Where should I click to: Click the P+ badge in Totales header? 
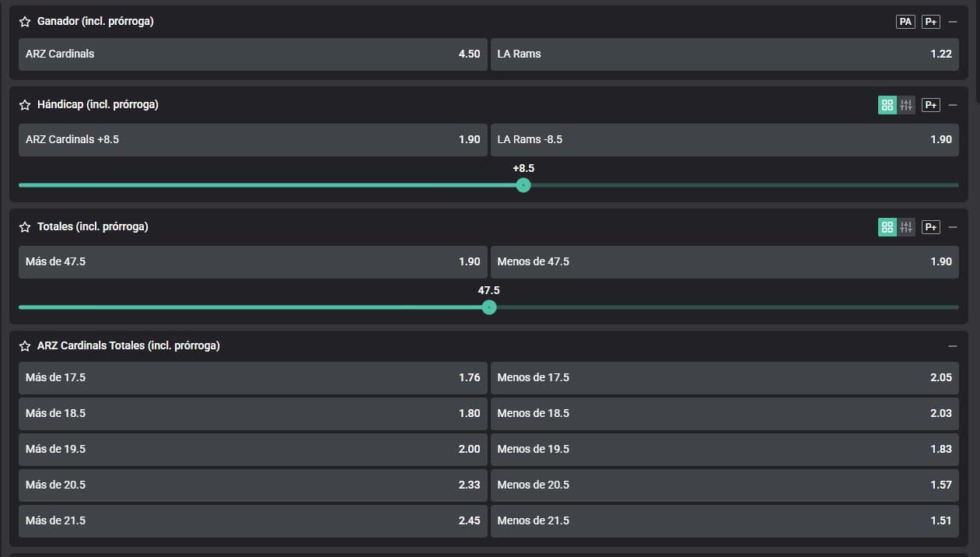930,227
